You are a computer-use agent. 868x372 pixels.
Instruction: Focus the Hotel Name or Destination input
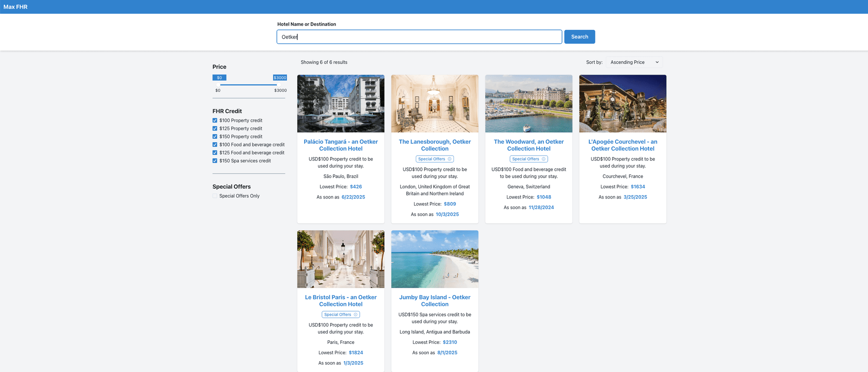[419, 37]
